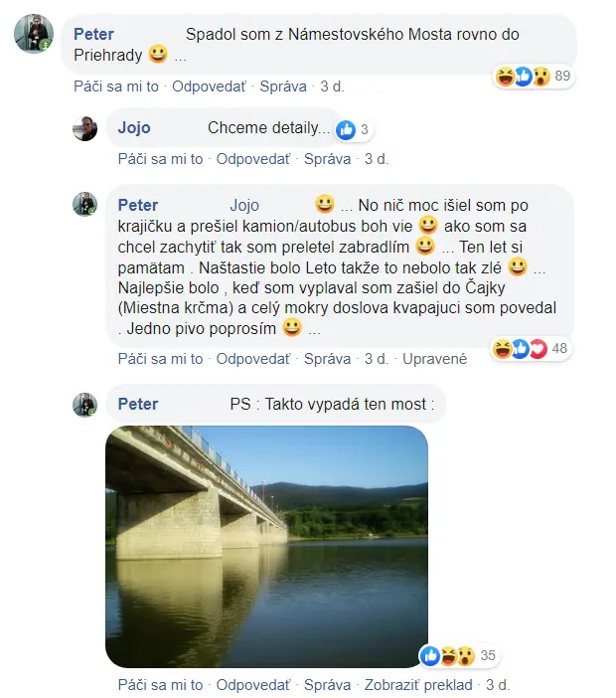
Task: Like Jojo's 'Chceme detaily' comment
Action: [x=160, y=159]
